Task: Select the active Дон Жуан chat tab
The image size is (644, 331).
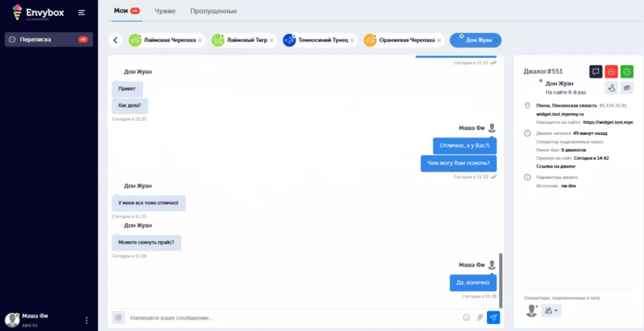Action: (476, 40)
